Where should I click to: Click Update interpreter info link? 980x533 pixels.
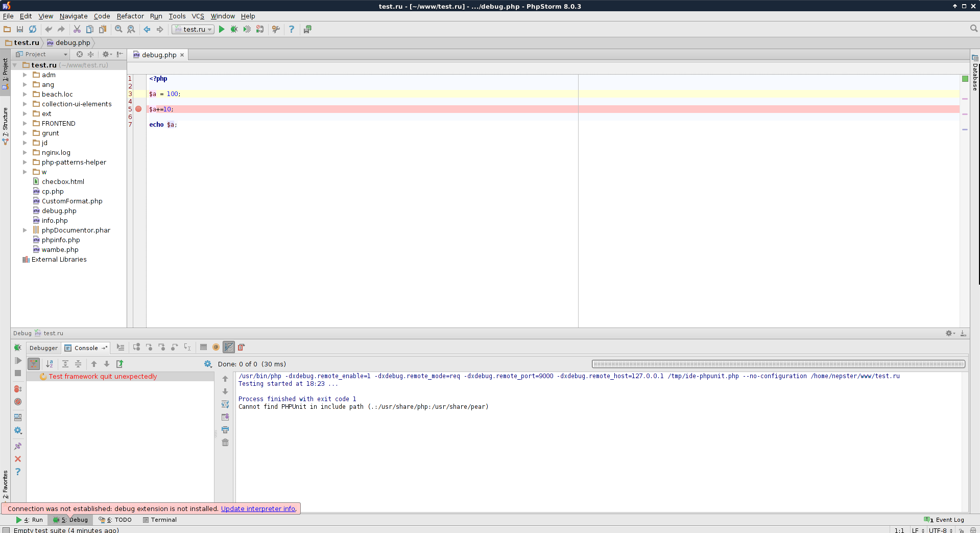point(258,508)
